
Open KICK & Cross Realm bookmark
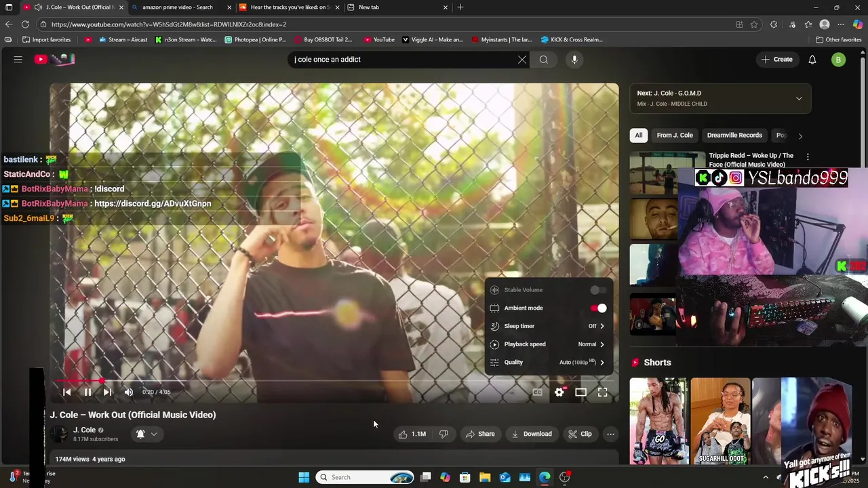tap(571, 39)
